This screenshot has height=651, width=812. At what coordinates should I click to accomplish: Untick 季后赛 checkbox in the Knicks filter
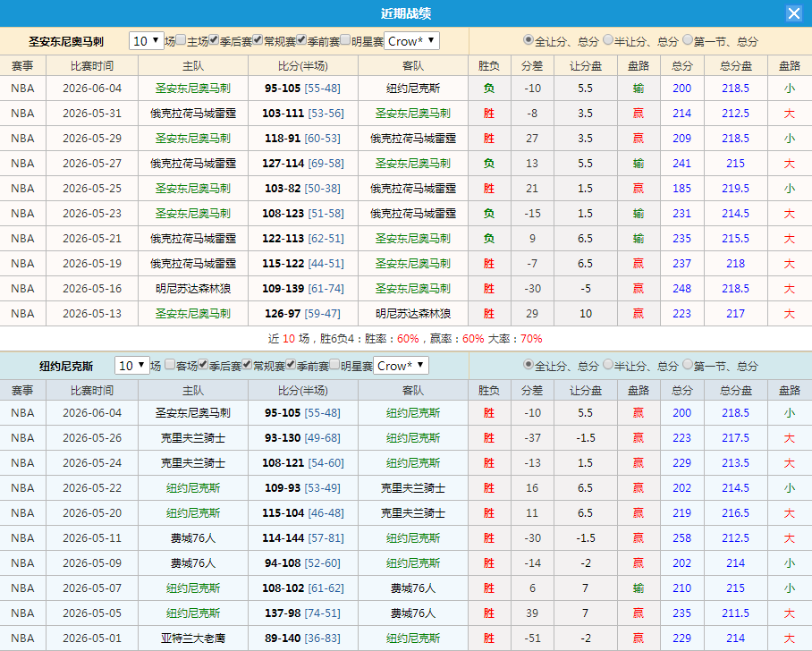click(203, 365)
